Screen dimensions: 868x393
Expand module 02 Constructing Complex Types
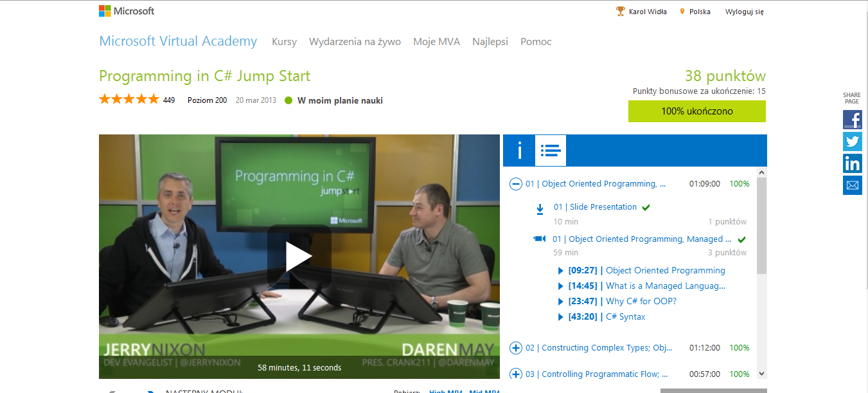pyautogui.click(x=515, y=348)
